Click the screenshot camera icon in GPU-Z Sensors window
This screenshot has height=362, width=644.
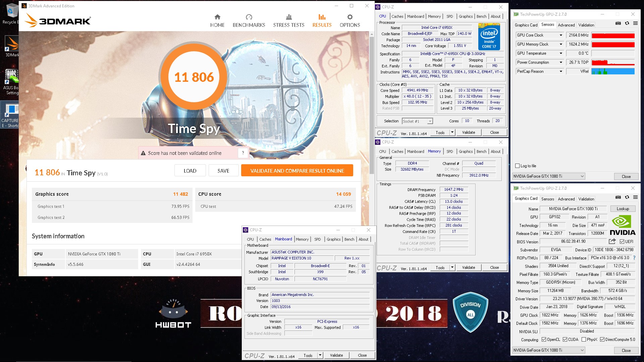click(618, 23)
